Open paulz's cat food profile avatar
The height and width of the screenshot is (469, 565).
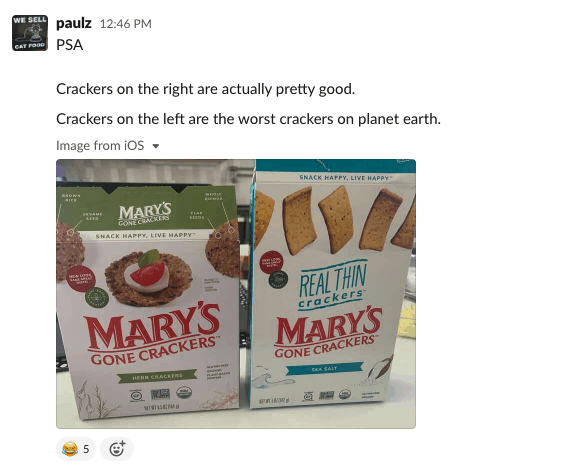tap(30, 33)
